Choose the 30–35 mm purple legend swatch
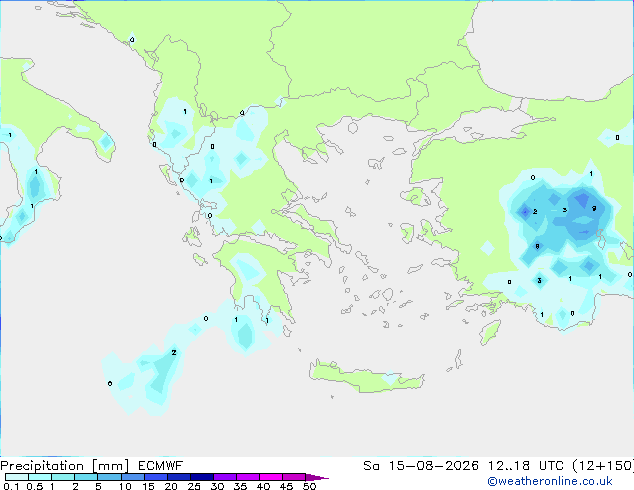This screenshot has height=490, width=634. point(225,477)
